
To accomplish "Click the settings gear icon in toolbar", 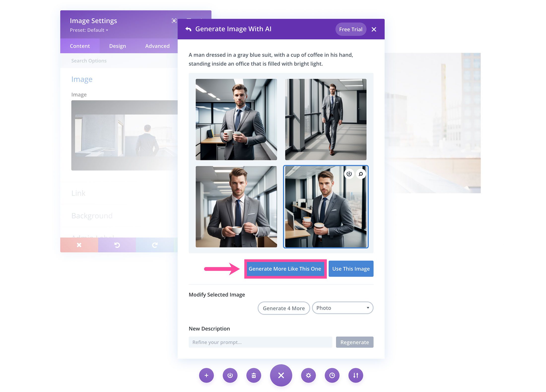I will 308,375.
